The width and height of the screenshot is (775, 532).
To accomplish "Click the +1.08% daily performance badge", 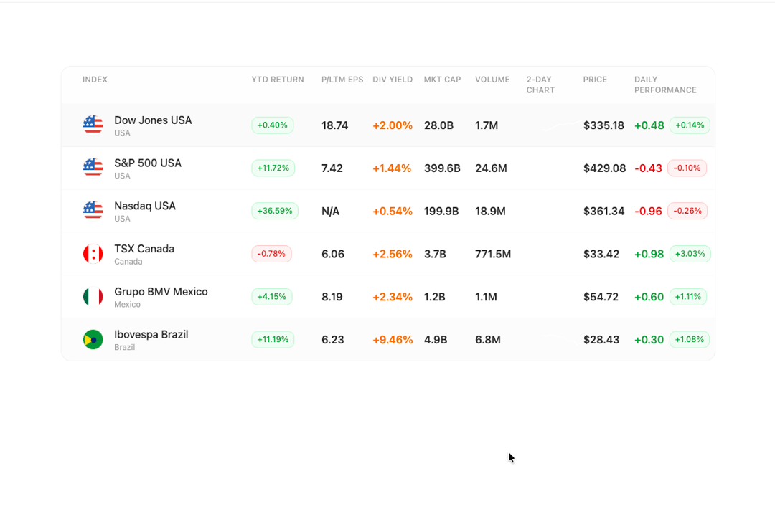I will coord(690,339).
